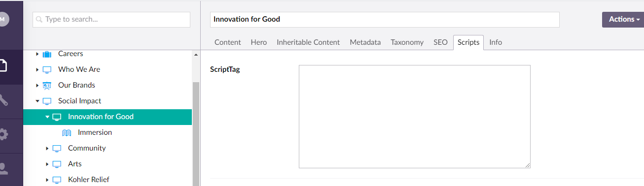Open the gear section in left sidebar
This screenshot has width=644, height=186.
tap(3, 134)
